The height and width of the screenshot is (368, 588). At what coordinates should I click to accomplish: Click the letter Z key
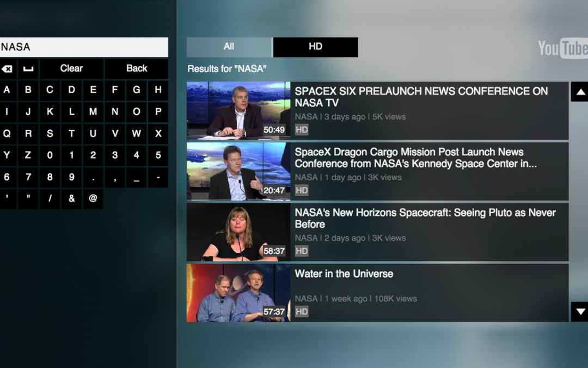(x=28, y=155)
